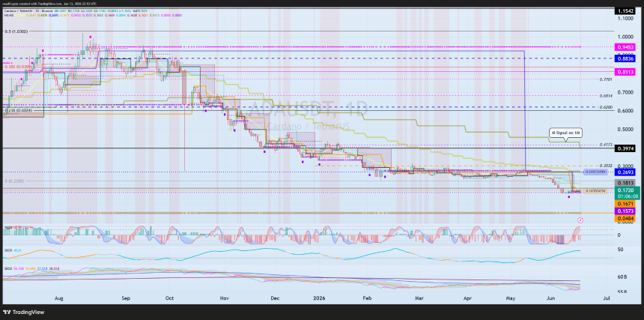Click the purple 0.1573 price label
This screenshot has height=320, width=644.
pos(625,211)
